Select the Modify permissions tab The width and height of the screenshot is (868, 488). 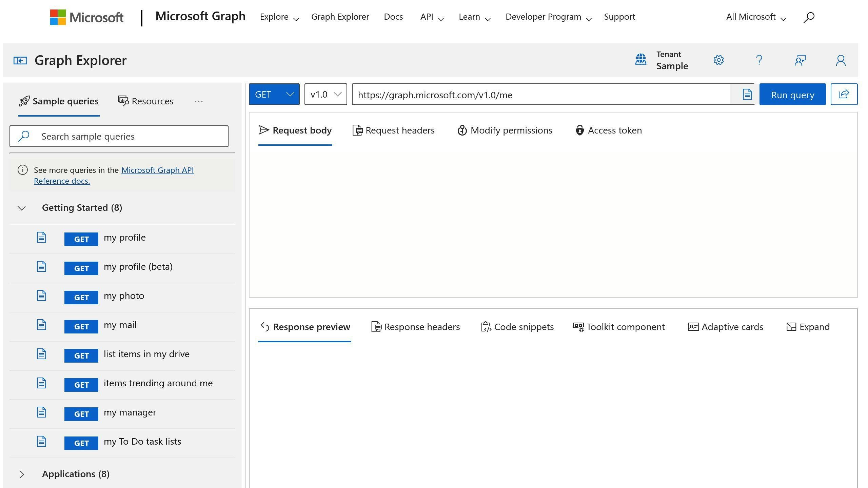pyautogui.click(x=505, y=130)
